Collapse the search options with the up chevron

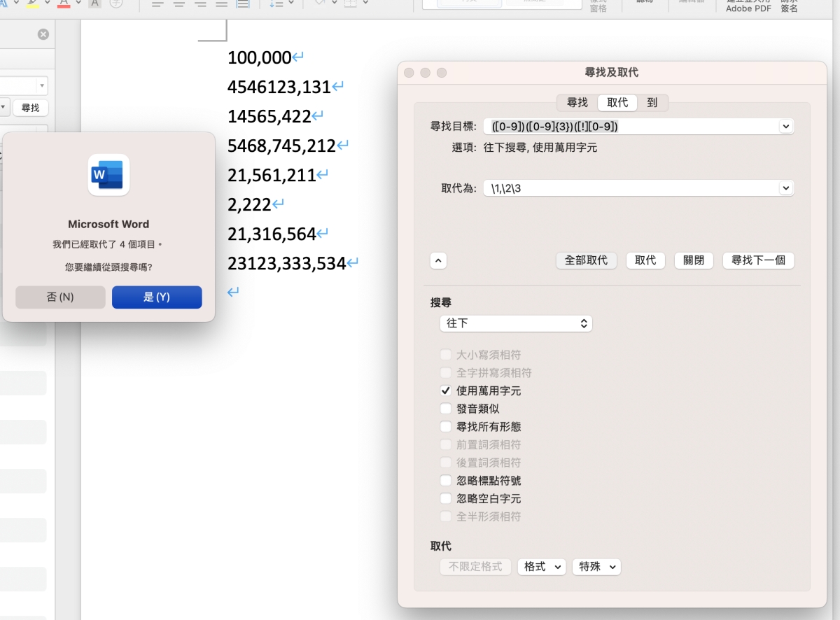tap(438, 261)
